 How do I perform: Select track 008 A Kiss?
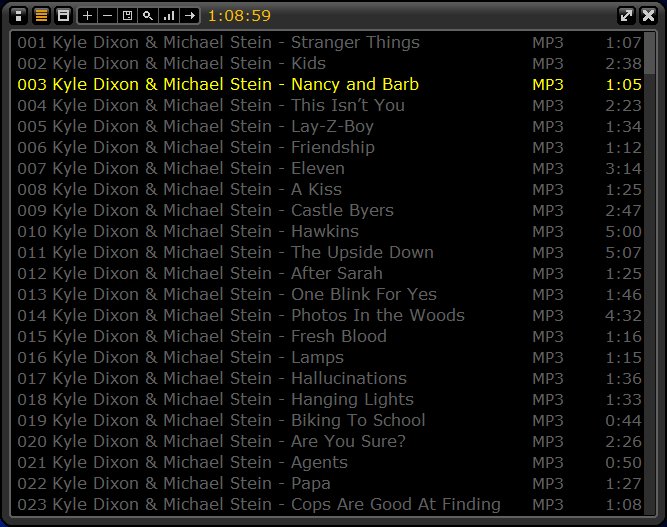(327, 189)
